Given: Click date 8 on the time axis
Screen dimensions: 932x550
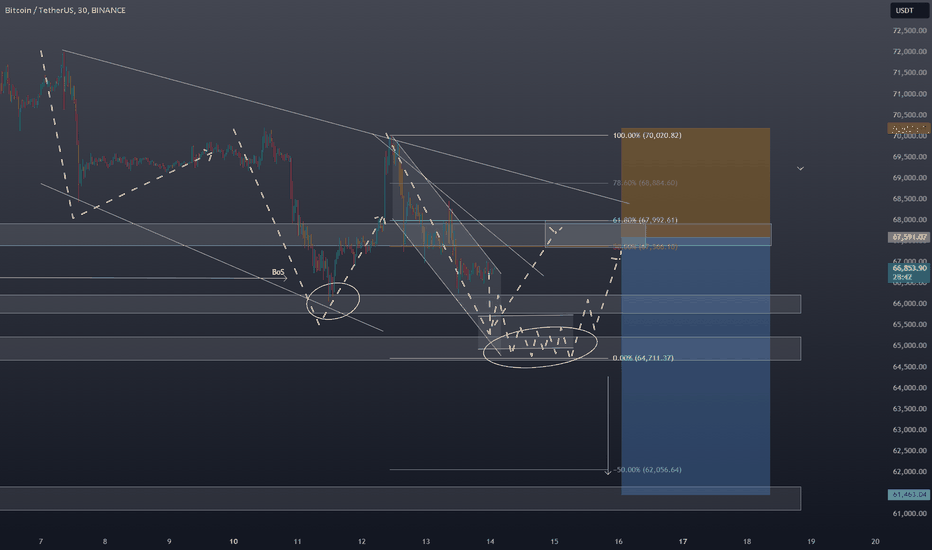Looking at the screenshot, I should [x=105, y=542].
